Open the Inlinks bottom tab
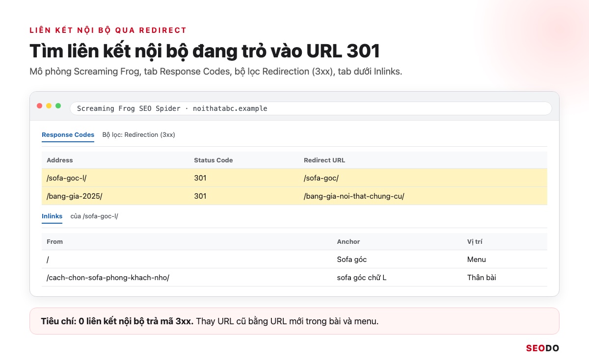Screen dimensions: 589x364 point(52,216)
